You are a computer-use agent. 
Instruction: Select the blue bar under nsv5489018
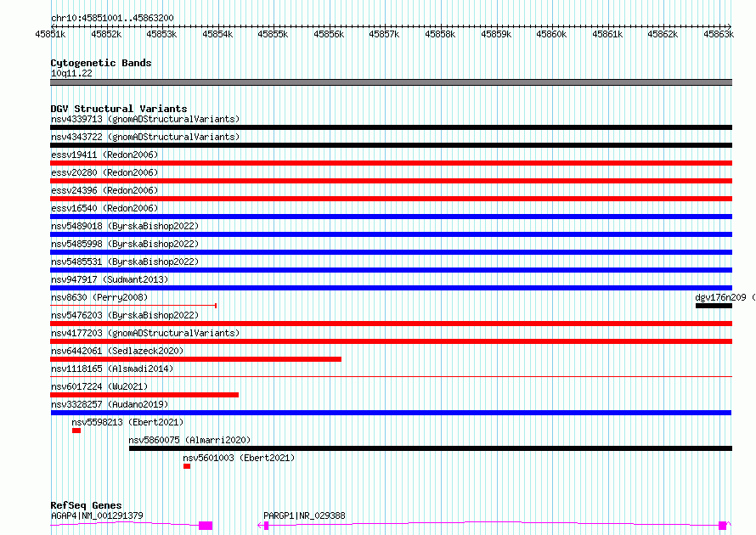(x=391, y=234)
